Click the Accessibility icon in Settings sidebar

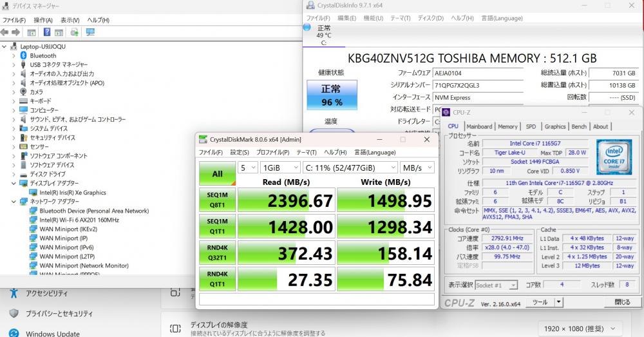[x=14, y=293]
